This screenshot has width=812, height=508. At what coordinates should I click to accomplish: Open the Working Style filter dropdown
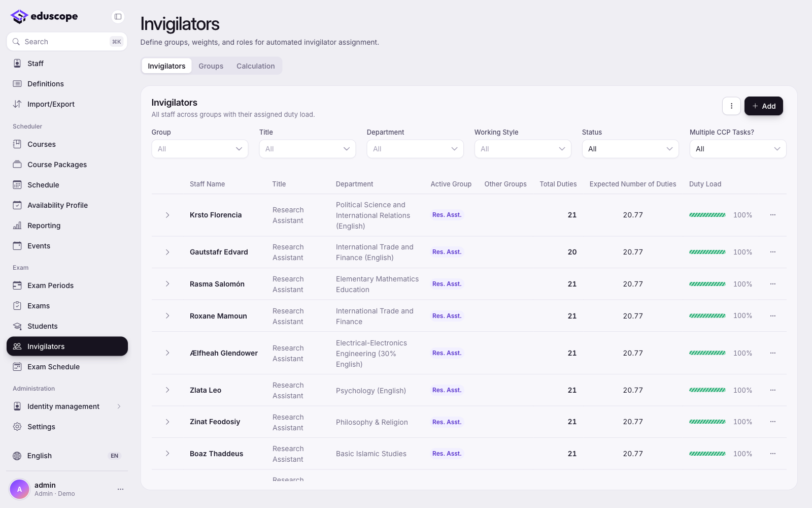[523, 149]
